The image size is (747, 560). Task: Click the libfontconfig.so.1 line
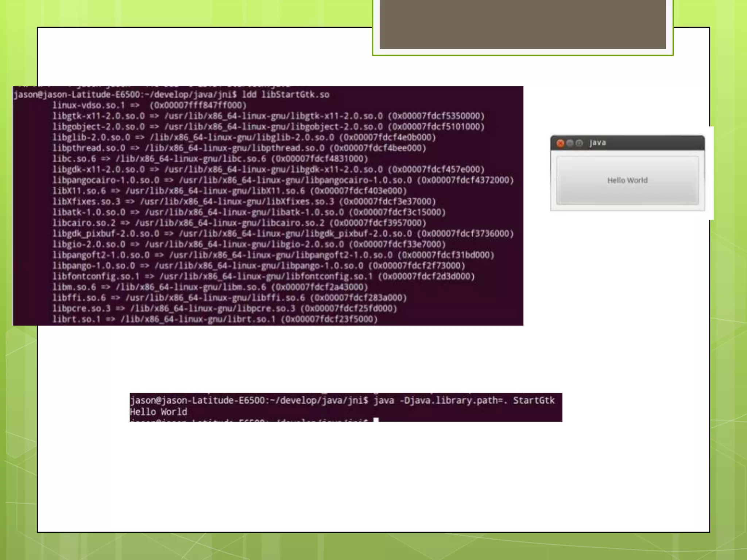[x=263, y=276]
